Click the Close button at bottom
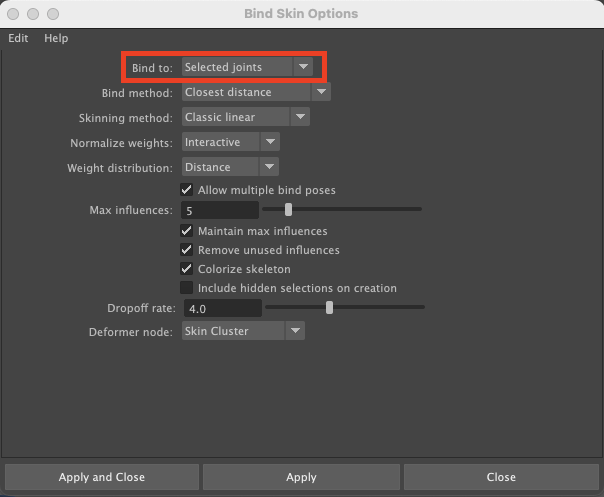The height and width of the screenshot is (497, 604). point(501,477)
